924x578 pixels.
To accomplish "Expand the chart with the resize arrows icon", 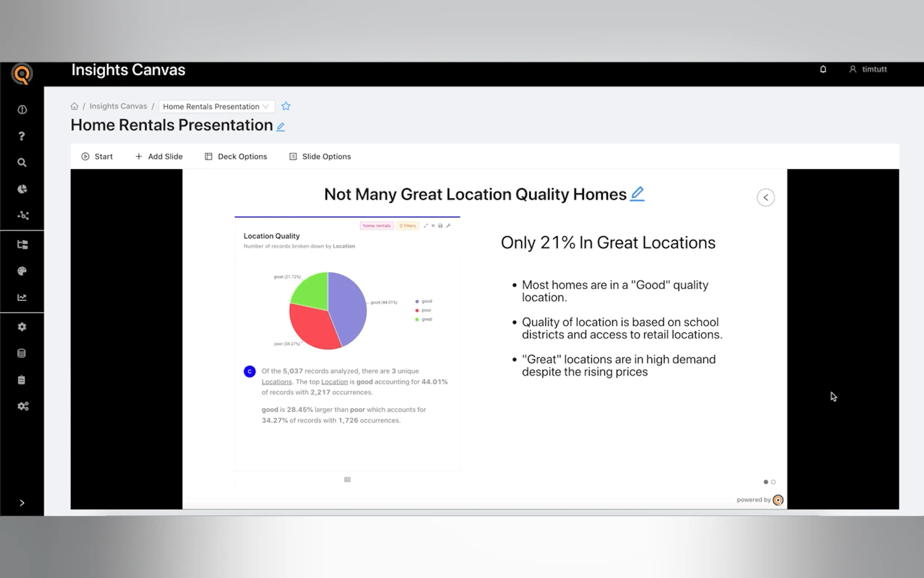I will [426, 226].
